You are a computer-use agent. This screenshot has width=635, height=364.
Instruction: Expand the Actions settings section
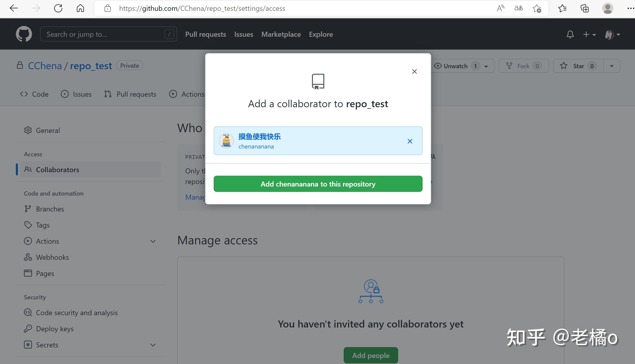coord(153,241)
